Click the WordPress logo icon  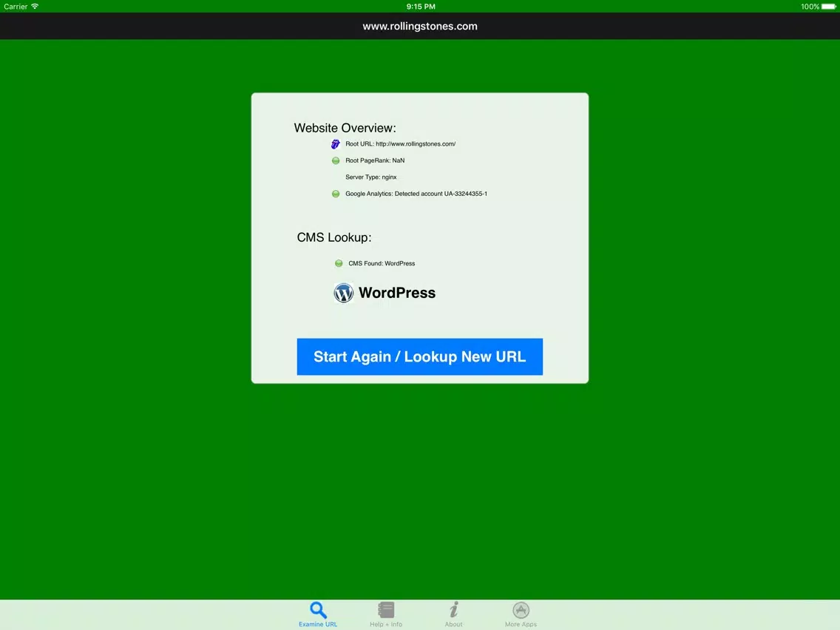343,293
